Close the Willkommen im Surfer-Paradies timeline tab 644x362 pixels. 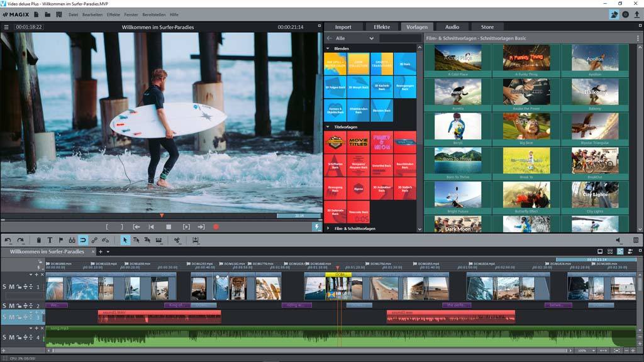[93, 251]
